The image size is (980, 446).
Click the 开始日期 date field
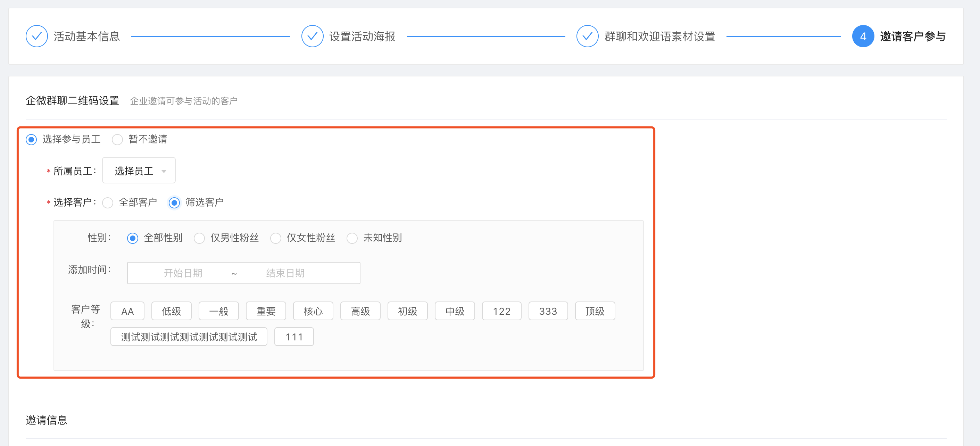[x=183, y=273]
